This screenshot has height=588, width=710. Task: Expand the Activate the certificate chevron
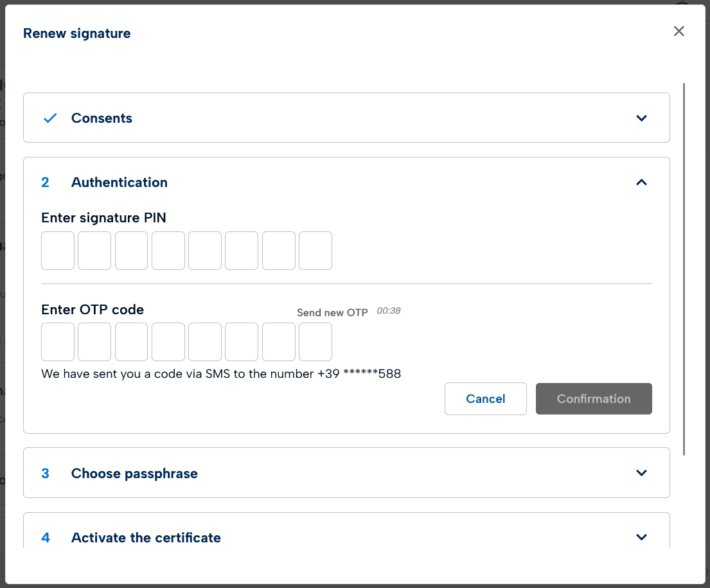click(641, 537)
